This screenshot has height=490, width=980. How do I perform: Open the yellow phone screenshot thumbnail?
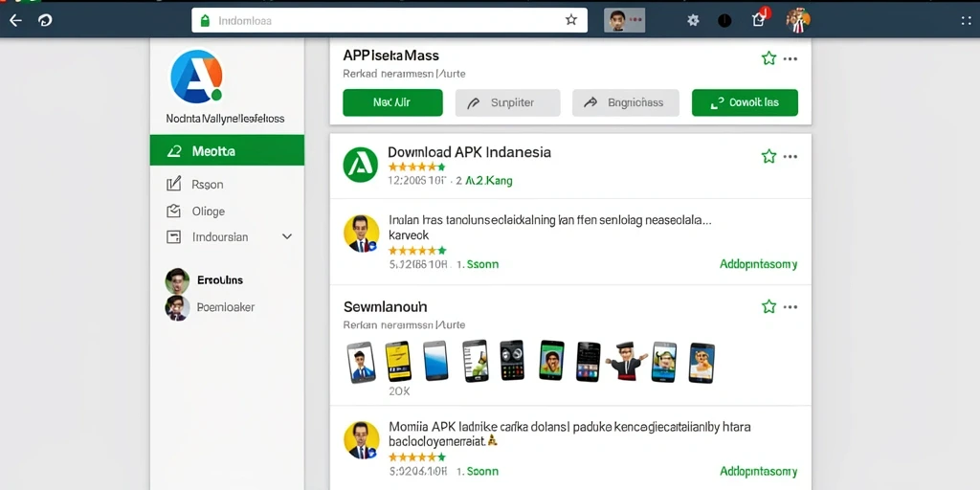(398, 361)
